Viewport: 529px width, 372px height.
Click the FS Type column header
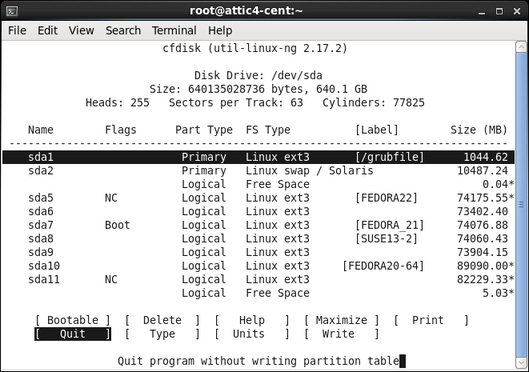(268, 130)
